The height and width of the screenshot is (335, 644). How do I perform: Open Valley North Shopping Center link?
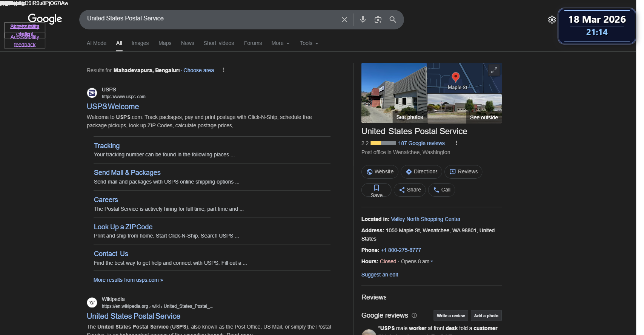click(426, 219)
